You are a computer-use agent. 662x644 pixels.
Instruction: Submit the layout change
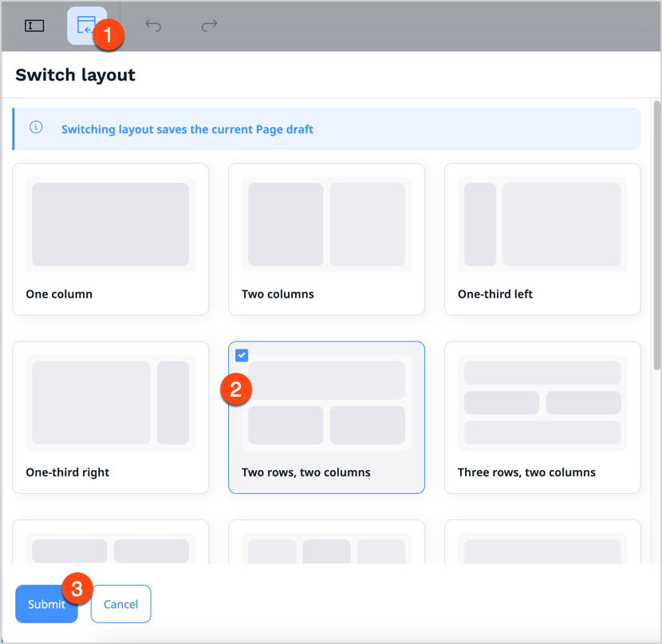46,604
